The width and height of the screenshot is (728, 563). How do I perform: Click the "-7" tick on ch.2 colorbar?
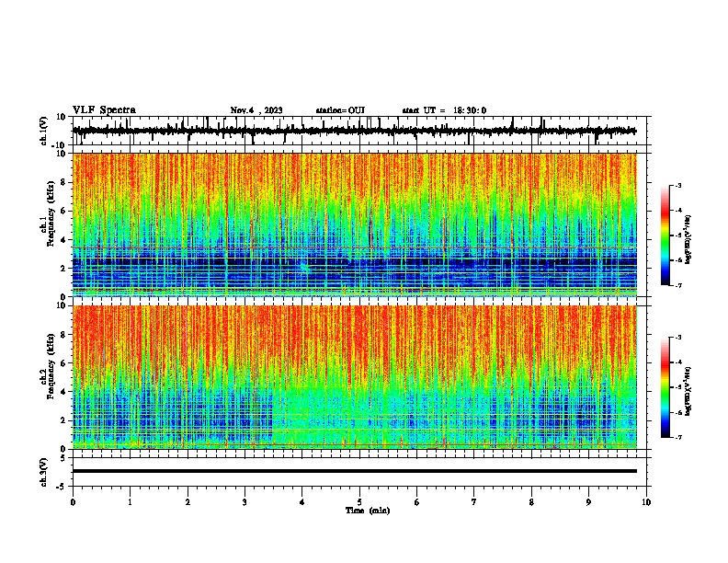coord(677,437)
